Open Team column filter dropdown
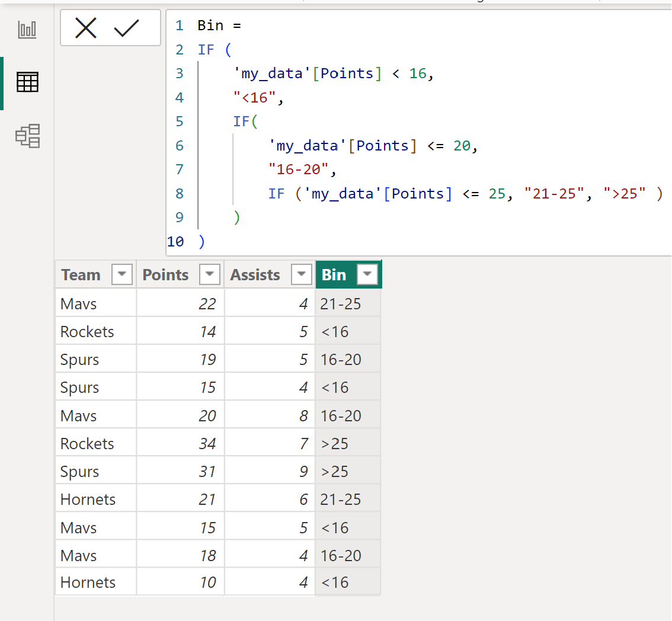Screen dimensions: 672x621 121,274
